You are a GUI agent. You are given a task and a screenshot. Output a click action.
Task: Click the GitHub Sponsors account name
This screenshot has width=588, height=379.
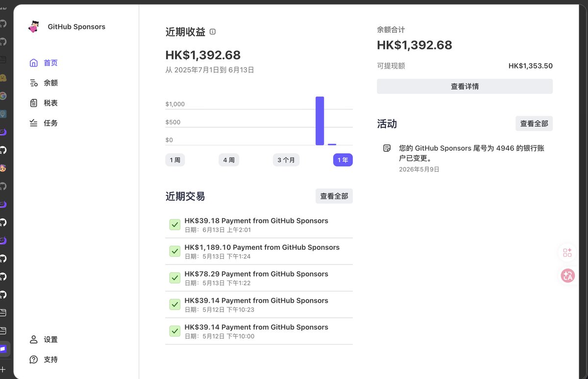pyautogui.click(x=76, y=27)
